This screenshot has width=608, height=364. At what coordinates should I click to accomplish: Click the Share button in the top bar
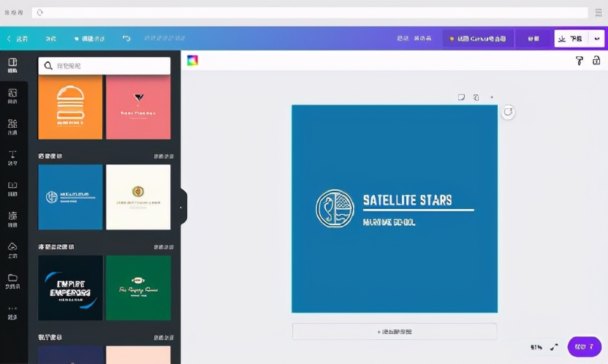533,39
